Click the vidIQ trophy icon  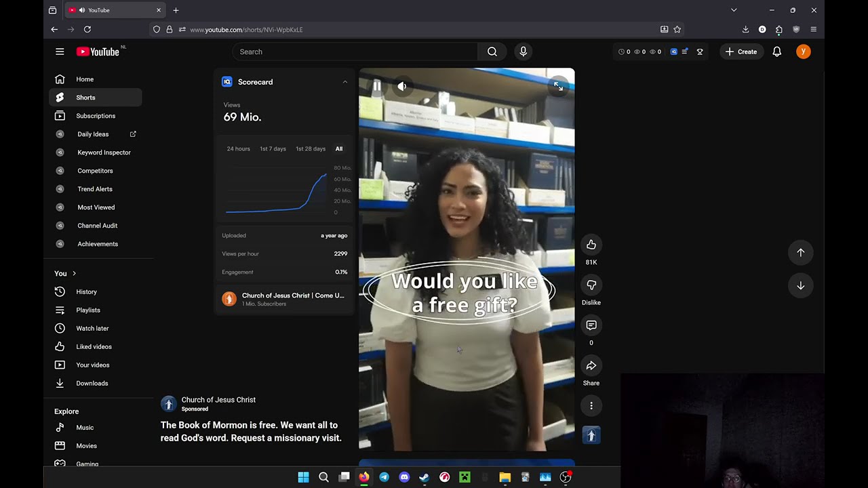pos(700,52)
